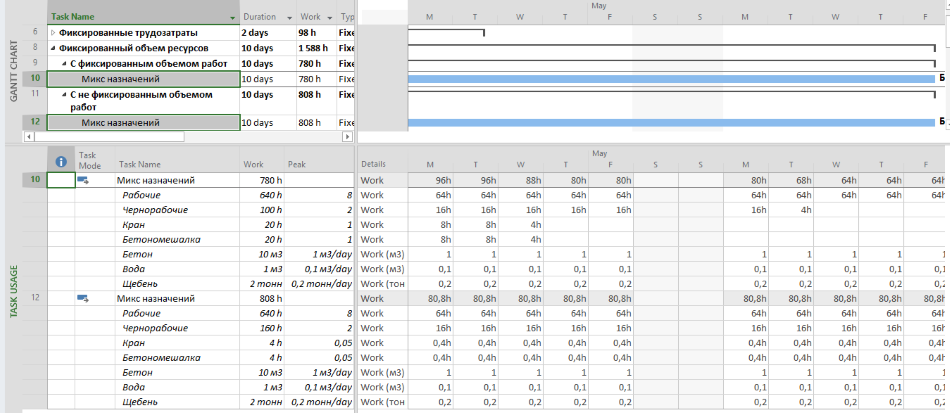Select row header 8 in Gantt table
Screen dimensions: 950x413
pos(35,48)
